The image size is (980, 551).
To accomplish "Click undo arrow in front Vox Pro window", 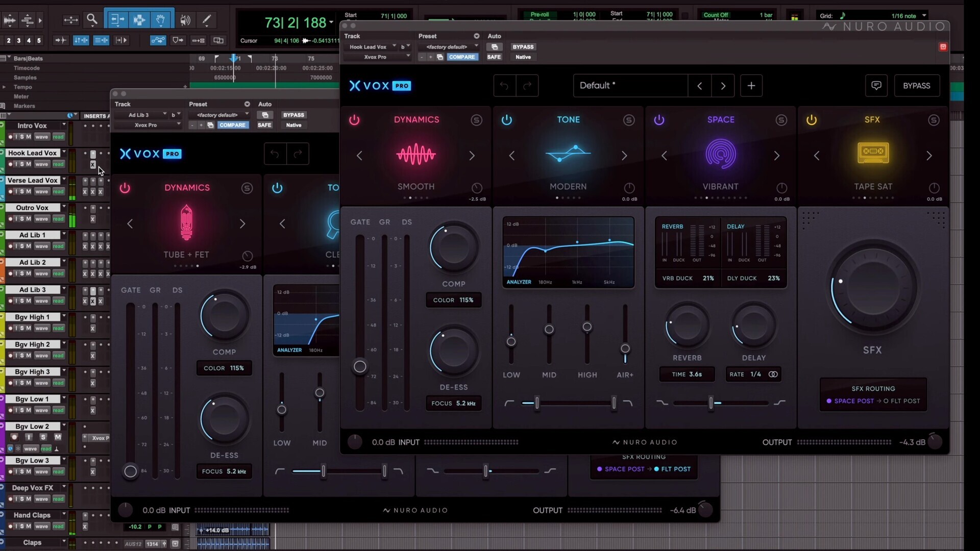I will 504,86.
